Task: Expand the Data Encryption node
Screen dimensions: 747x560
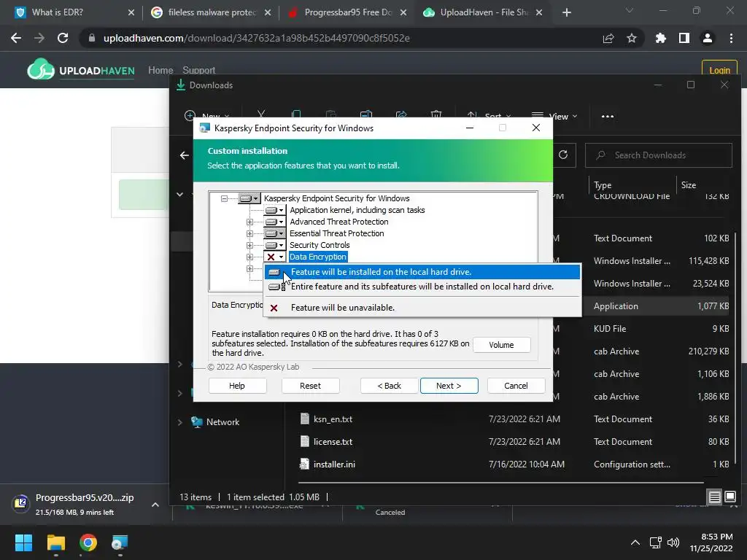Action: (249, 257)
